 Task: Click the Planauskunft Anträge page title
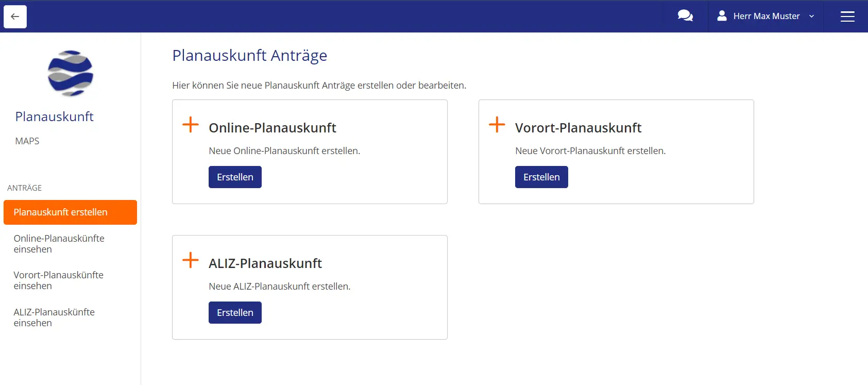(249, 55)
